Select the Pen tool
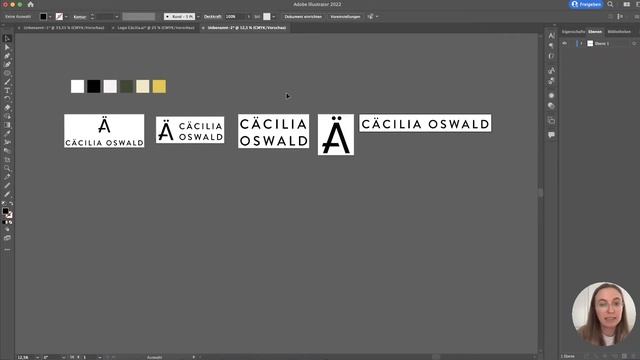640x360 pixels. (7, 56)
